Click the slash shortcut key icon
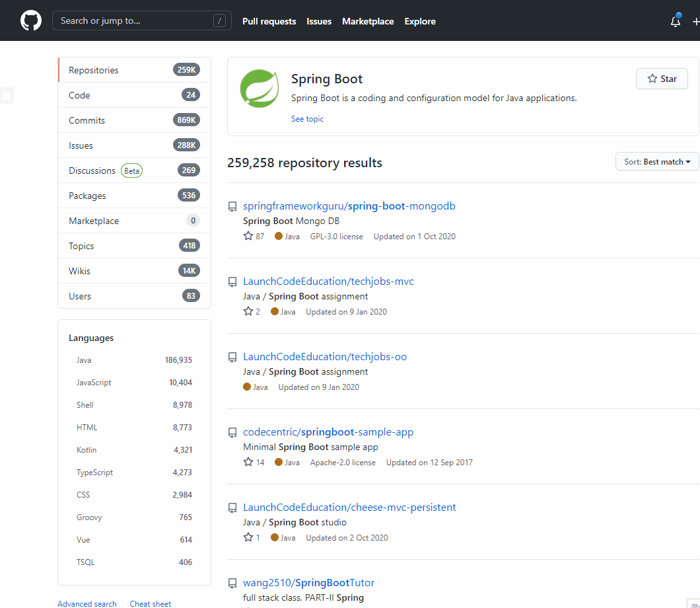700x608 pixels. coord(219,20)
